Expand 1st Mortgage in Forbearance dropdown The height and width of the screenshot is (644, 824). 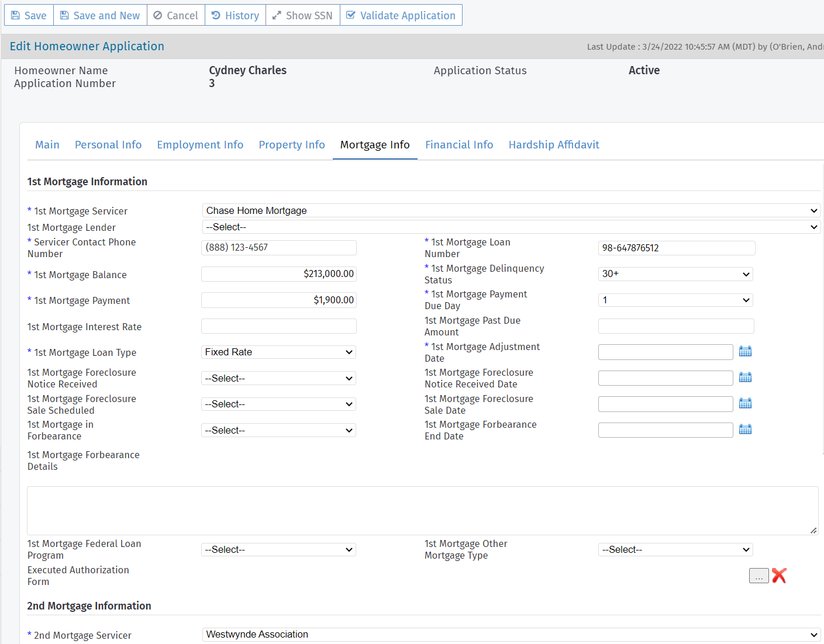(x=278, y=430)
